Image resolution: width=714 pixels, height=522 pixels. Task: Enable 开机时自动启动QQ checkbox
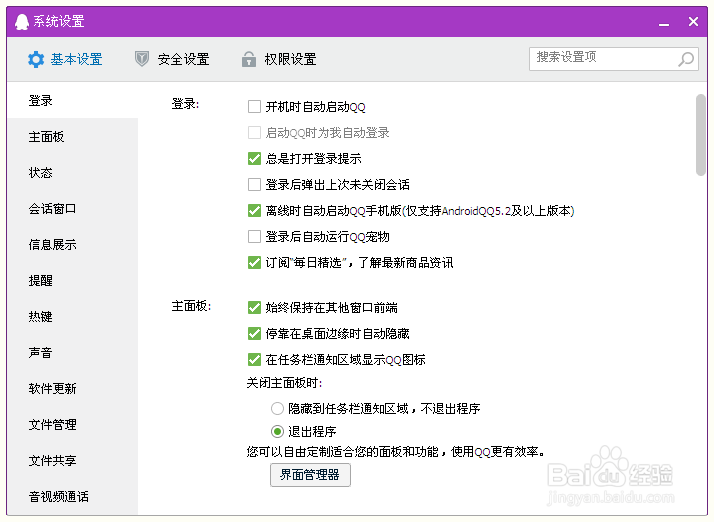click(254, 107)
